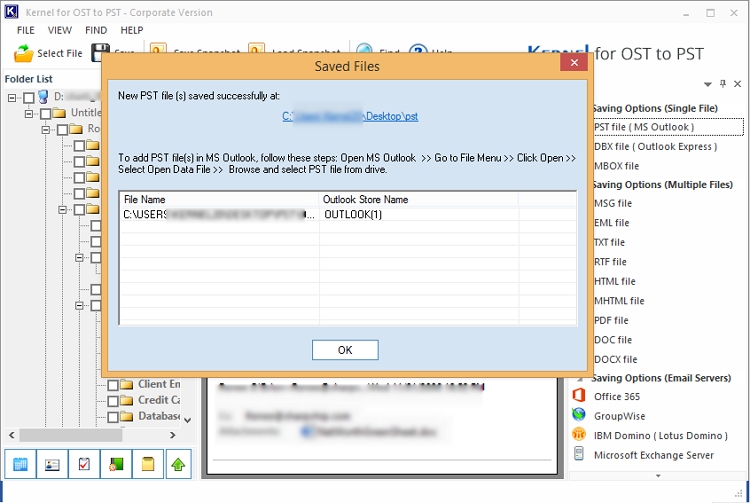The height and width of the screenshot is (503, 750).
Task: Select PDF file saving option
Action: pos(611,320)
